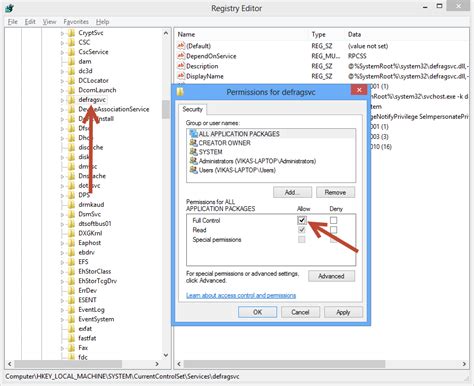This screenshot has height=386, width=474.
Task: Click the CscService folder icon
Action: 71,52
